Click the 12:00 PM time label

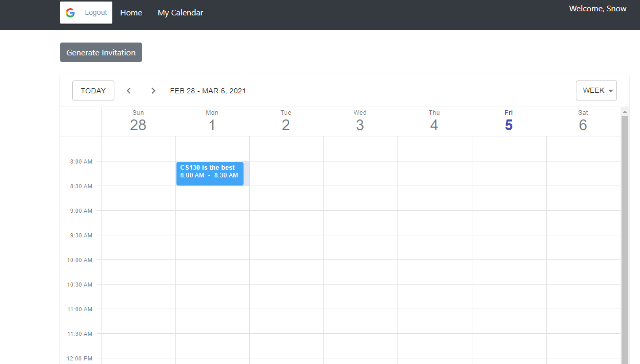[x=80, y=358]
